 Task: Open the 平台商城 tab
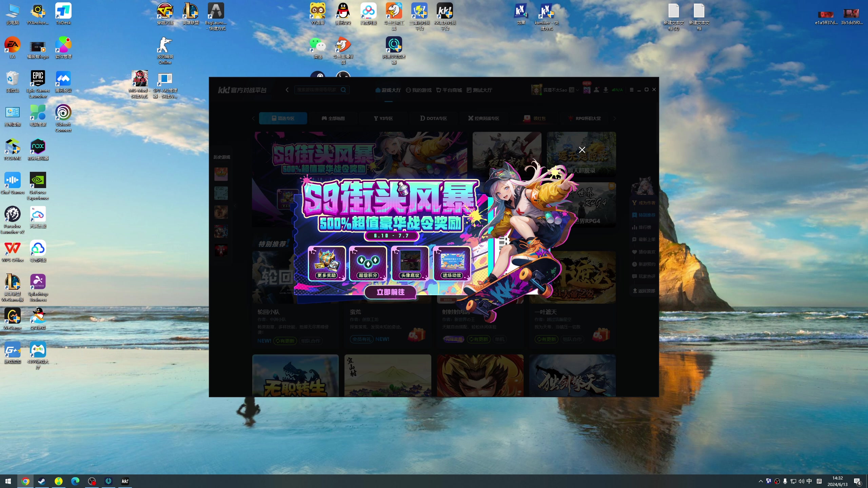449,90
